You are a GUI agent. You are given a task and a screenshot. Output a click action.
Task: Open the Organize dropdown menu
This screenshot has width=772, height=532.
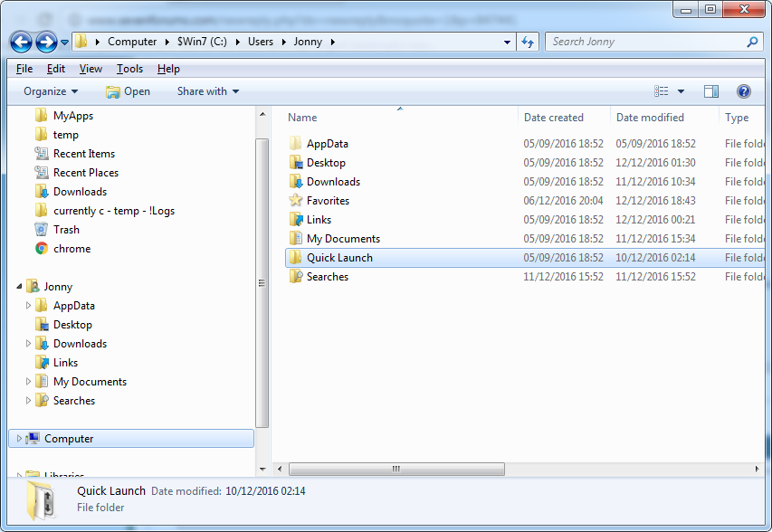50,91
